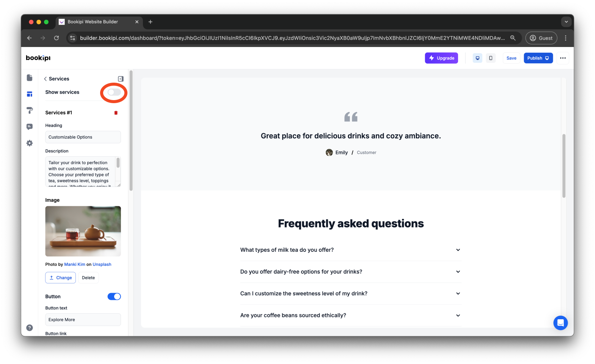Open the more options ellipsis menu
The image size is (595, 364).
(x=563, y=58)
